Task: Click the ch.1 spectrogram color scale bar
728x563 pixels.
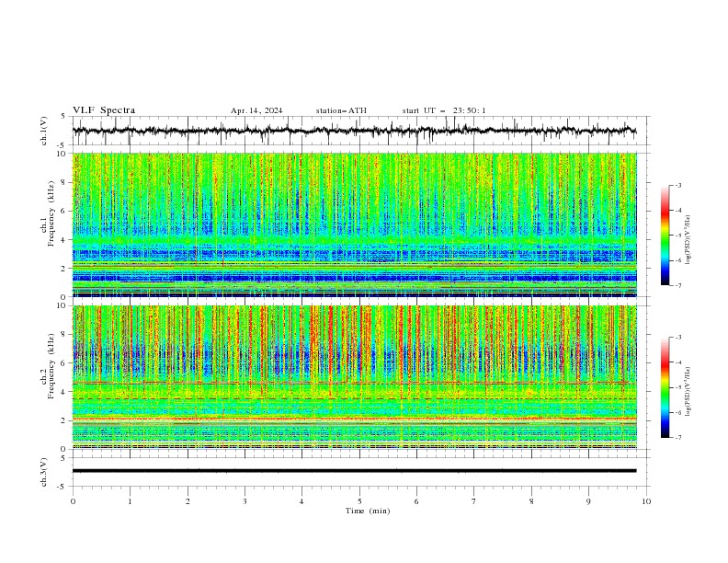Action: [x=665, y=236]
